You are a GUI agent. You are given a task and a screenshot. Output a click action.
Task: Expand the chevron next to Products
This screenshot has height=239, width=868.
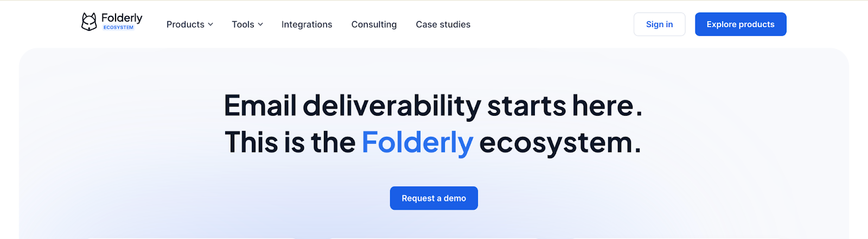point(210,24)
